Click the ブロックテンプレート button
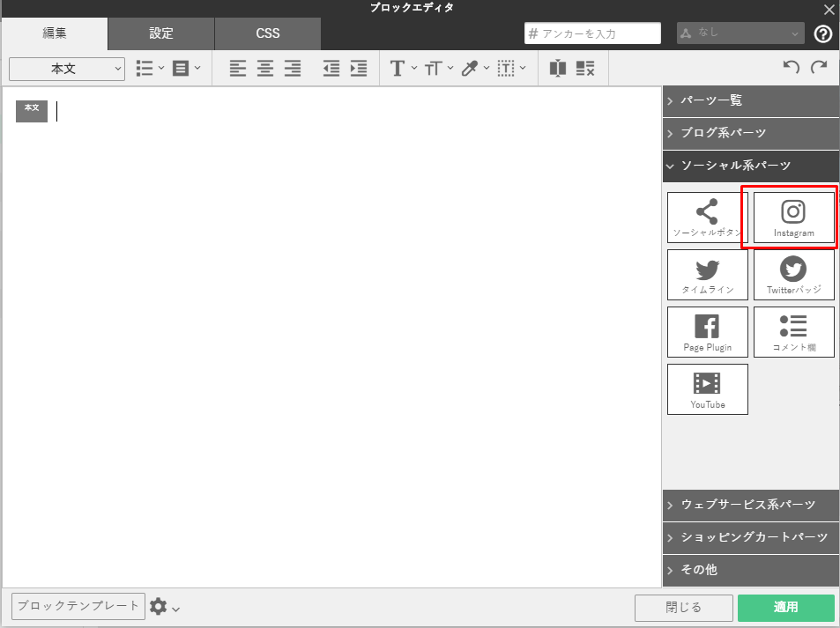The height and width of the screenshot is (628, 840). (x=78, y=606)
